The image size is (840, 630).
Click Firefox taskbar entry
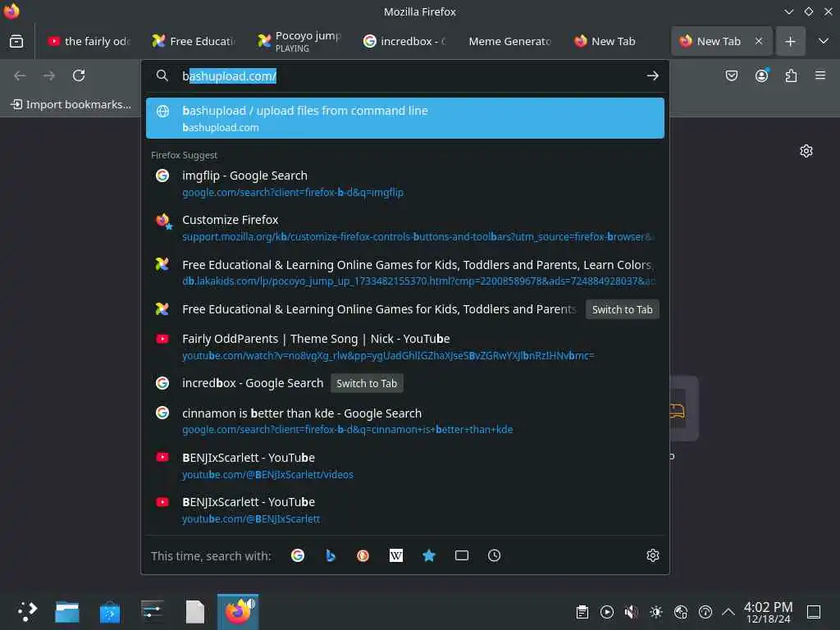click(238, 612)
